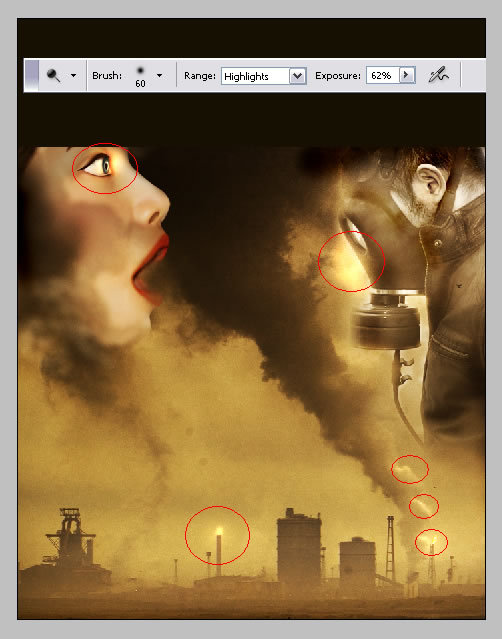502x639 pixels.
Task: Click the circled gas mask lens highlight
Action: 351,261
